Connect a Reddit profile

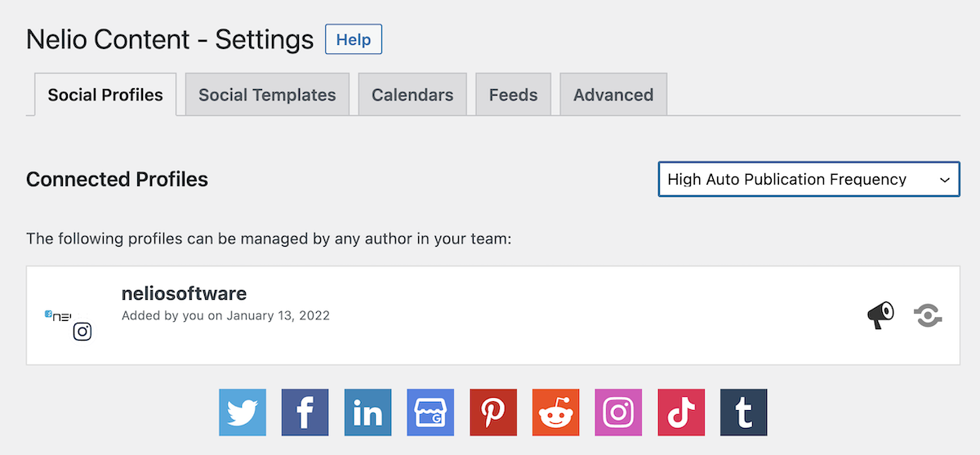tap(556, 413)
